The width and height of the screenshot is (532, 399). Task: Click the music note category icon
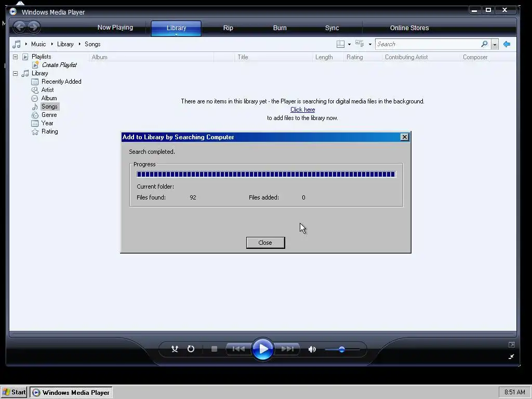16,44
